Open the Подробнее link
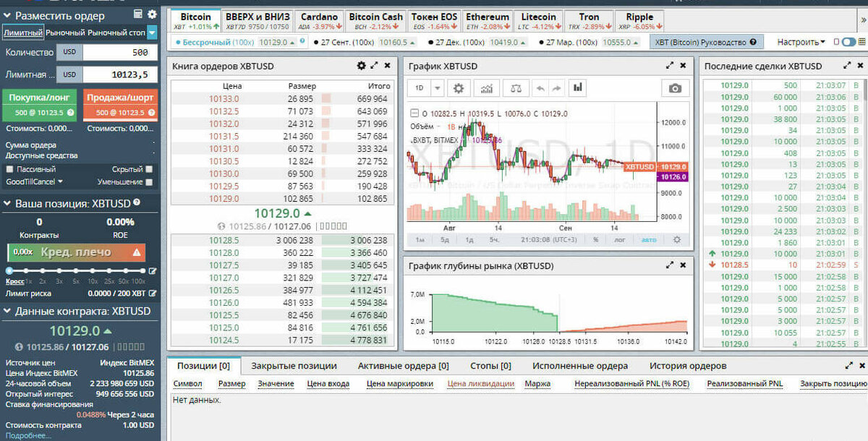Screen dimensions: 868x441 tap(29, 435)
